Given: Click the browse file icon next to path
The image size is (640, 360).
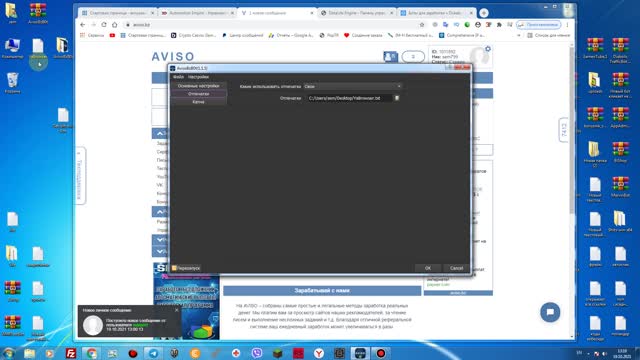Looking at the screenshot, I should (x=397, y=98).
